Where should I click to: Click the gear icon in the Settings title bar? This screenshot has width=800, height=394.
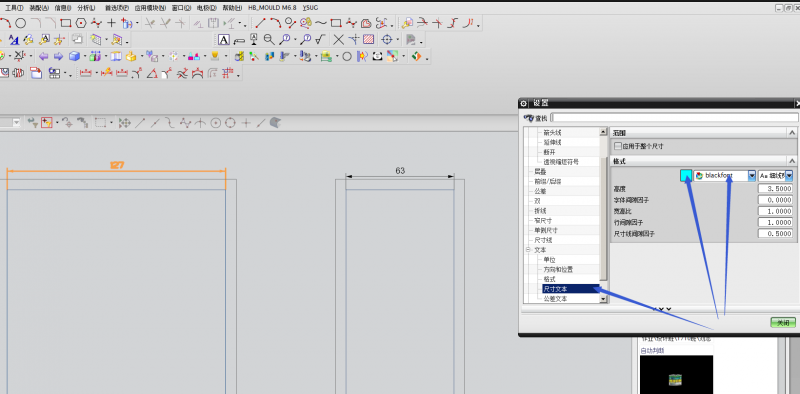[523, 103]
